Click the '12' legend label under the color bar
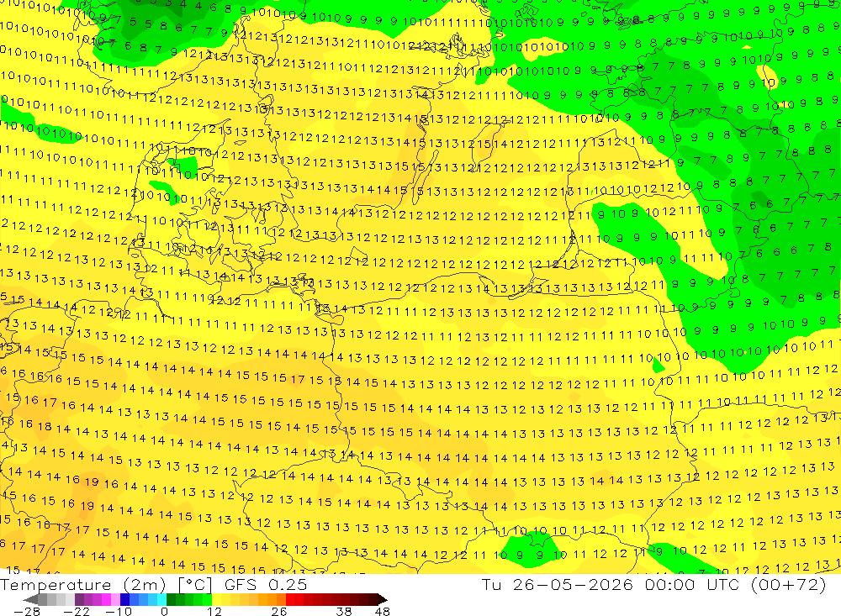The image size is (841, 616). (214, 612)
